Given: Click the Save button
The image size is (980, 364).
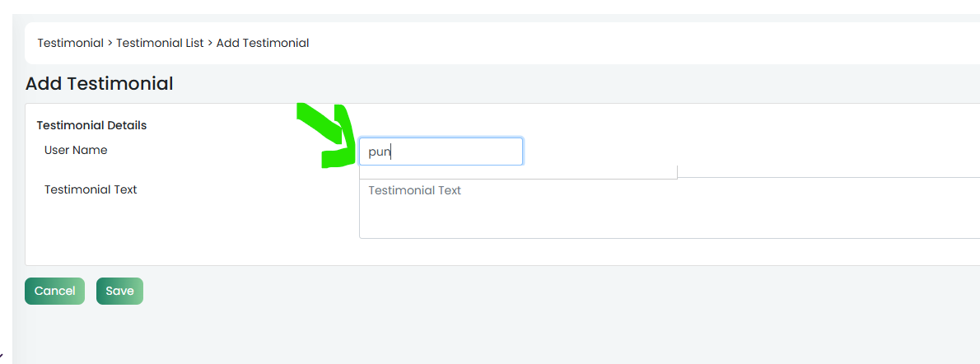Looking at the screenshot, I should tap(119, 291).
